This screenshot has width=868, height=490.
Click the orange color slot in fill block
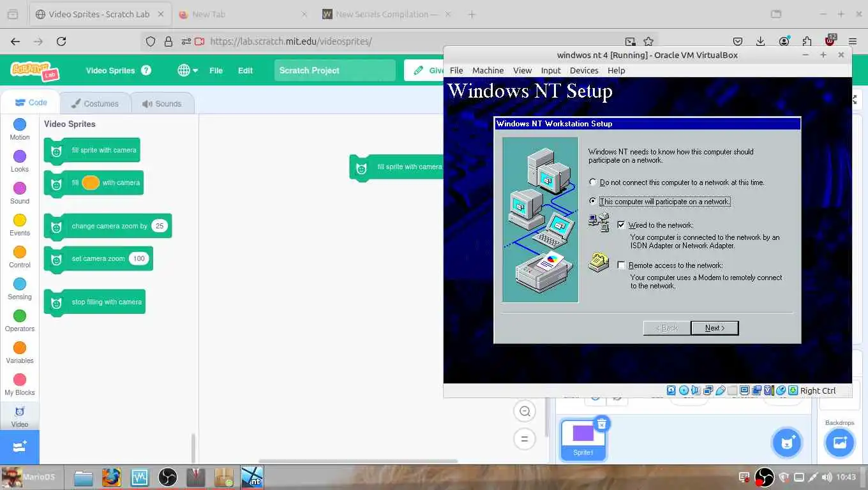(x=91, y=182)
